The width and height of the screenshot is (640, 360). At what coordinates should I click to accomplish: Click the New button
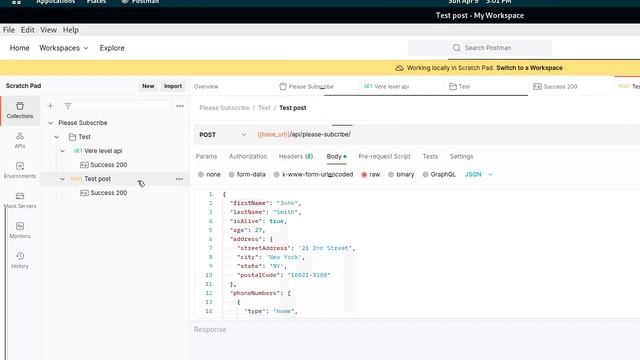click(148, 86)
